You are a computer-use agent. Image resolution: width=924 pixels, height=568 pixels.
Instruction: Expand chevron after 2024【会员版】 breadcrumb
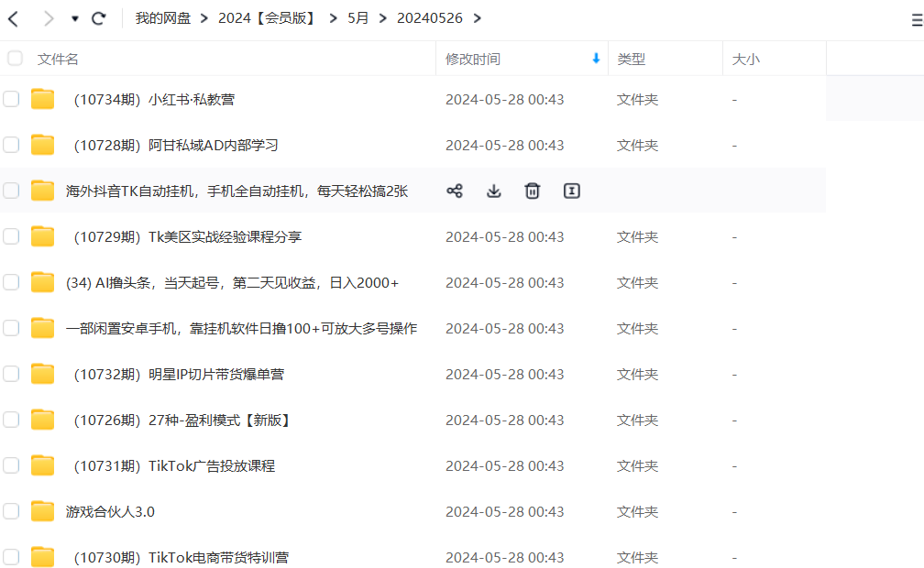tap(334, 19)
